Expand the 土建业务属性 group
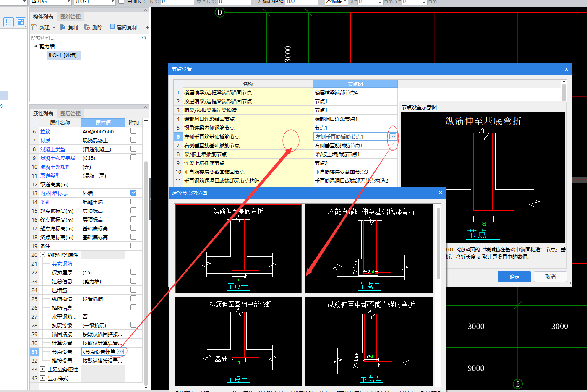The width and height of the screenshot is (587, 392). [x=42, y=369]
